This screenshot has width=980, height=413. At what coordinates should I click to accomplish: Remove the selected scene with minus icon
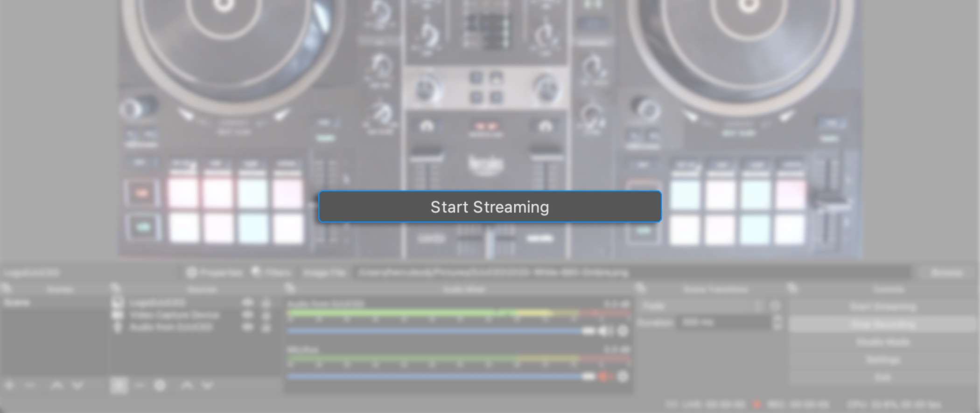30,385
